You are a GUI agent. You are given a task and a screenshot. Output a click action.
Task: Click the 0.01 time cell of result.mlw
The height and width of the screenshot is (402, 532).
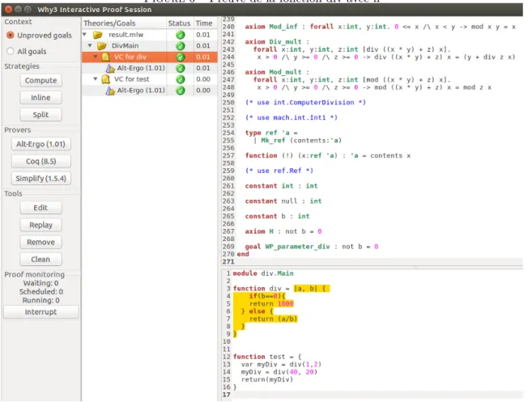coord(203,35)
